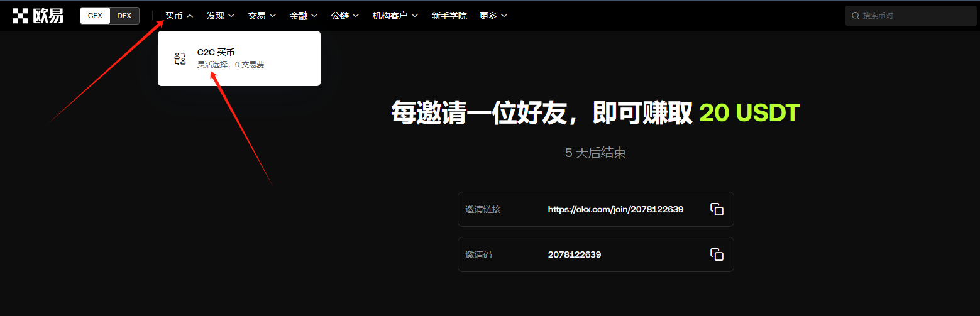Switch to the CEX toggle option
Image resolution: width=980 pixels, height=316 pixels.
[95, 16]
